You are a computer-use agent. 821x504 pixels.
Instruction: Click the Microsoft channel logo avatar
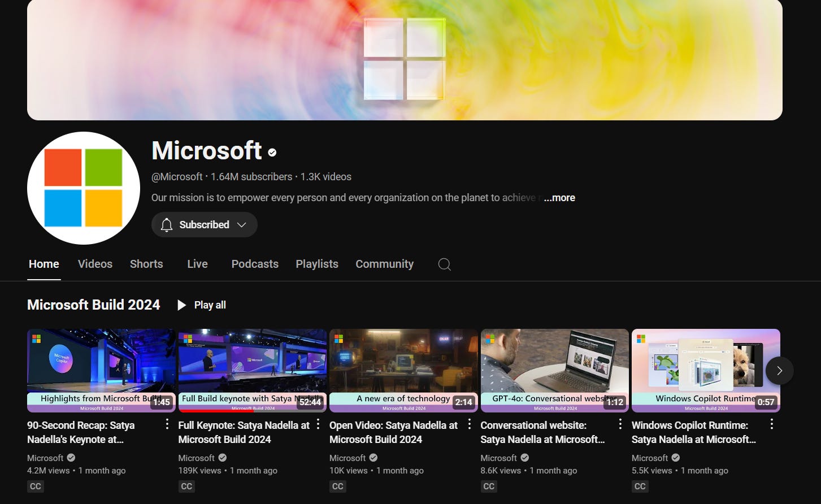84,188
